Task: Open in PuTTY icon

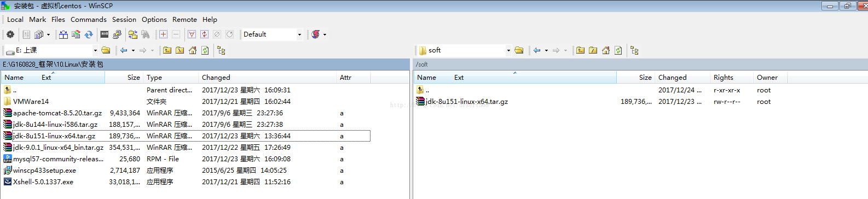Action: click(117, 34)
